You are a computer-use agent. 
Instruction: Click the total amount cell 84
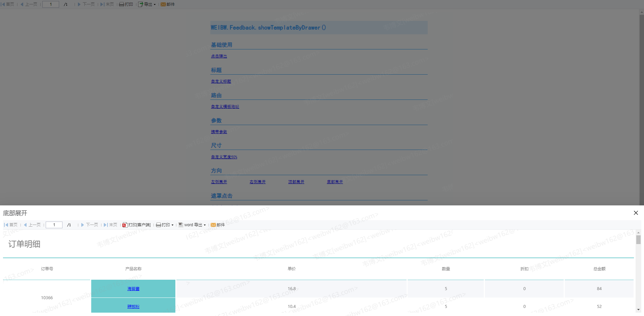[x=599, y=289]
